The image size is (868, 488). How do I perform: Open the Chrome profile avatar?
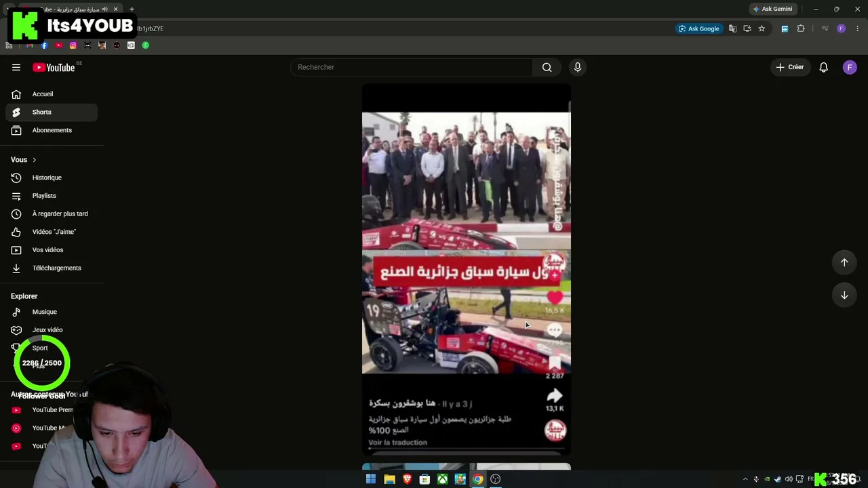[x=841, y=28]
